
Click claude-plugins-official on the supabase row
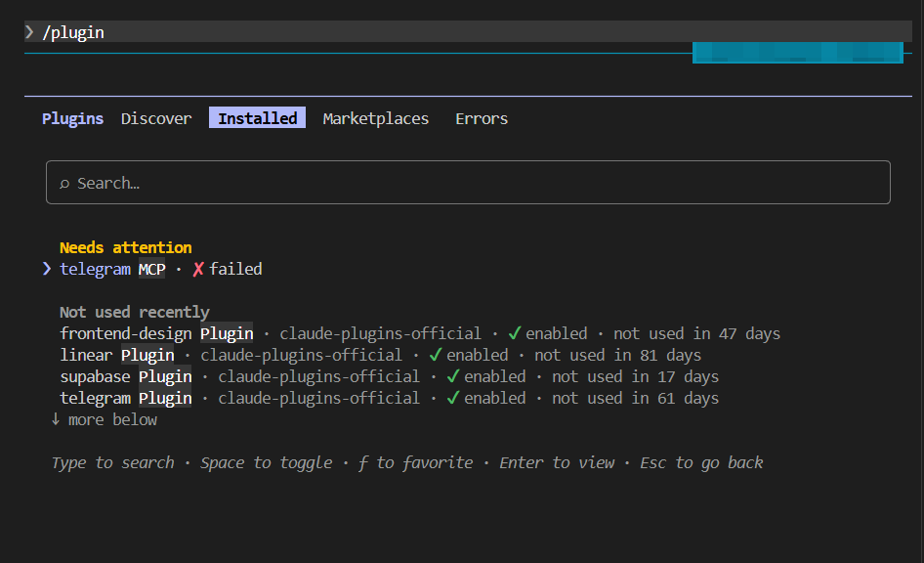point(318,376)
